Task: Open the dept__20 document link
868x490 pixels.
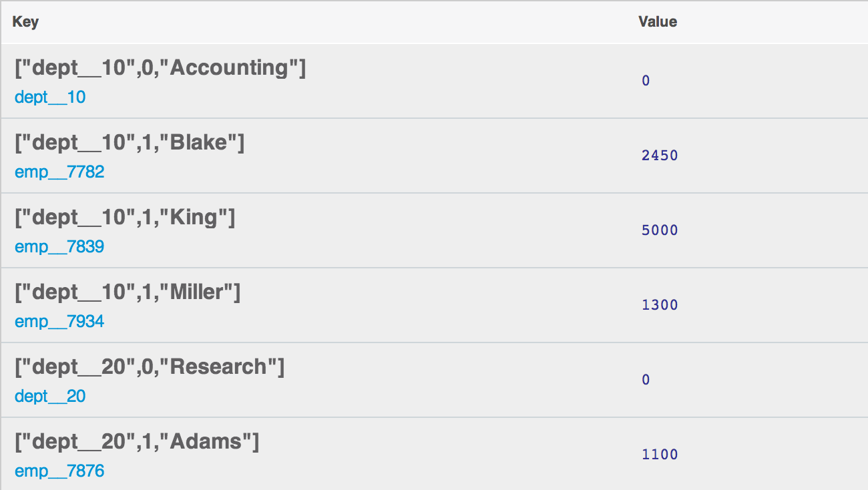Action: tap(50, 397)
